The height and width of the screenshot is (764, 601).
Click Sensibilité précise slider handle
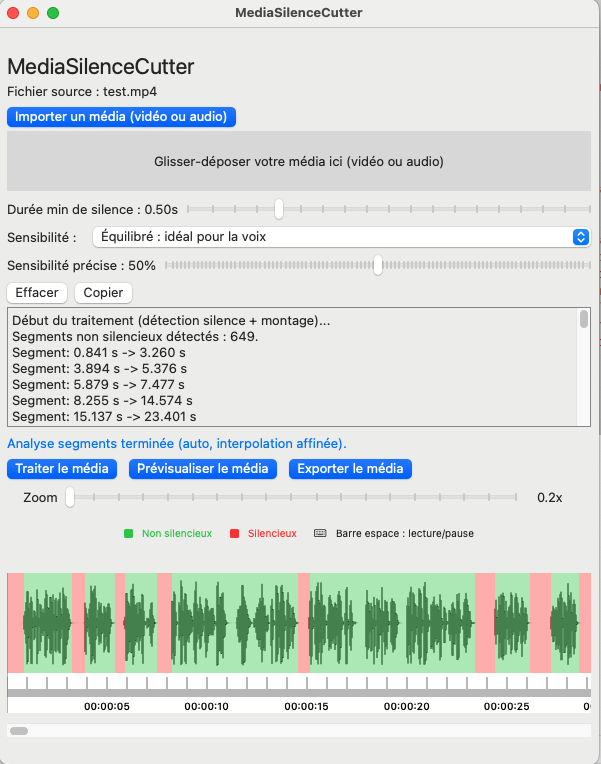coord(378,265)
